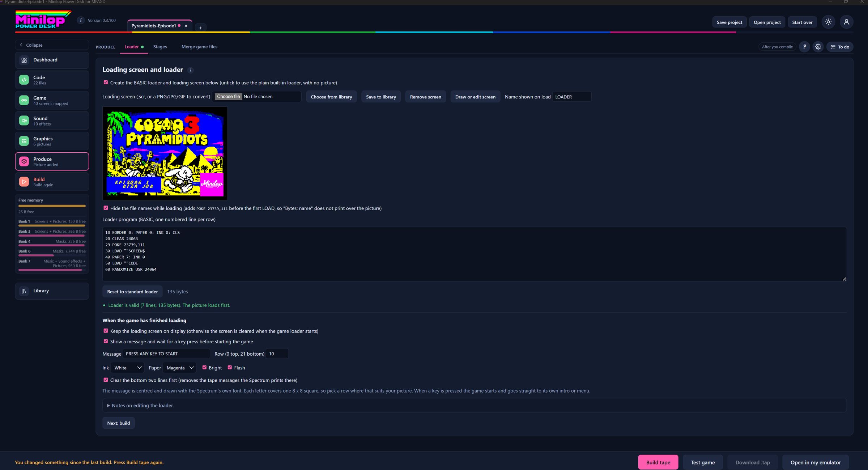Select the Graphics pictures icon
868x470 pixels.
point(24,141)
